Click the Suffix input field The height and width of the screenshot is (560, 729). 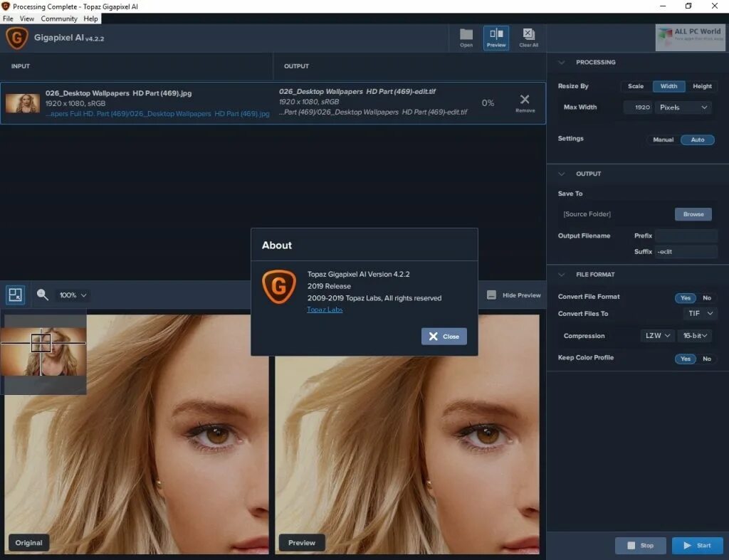[x=686, y=251]
